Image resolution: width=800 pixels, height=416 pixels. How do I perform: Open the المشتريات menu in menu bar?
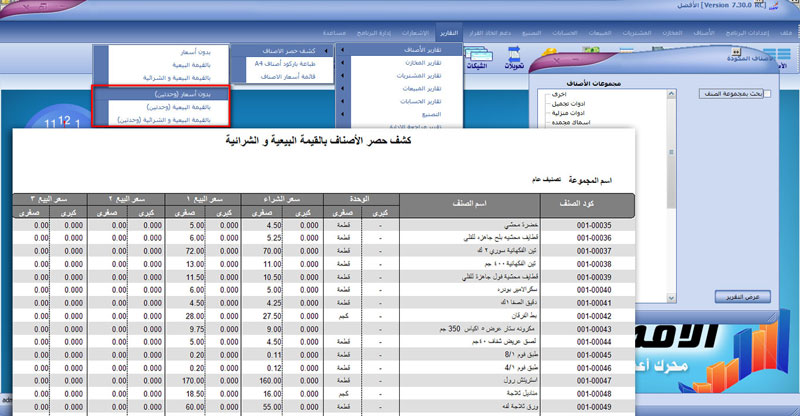[x=636, y=33]
